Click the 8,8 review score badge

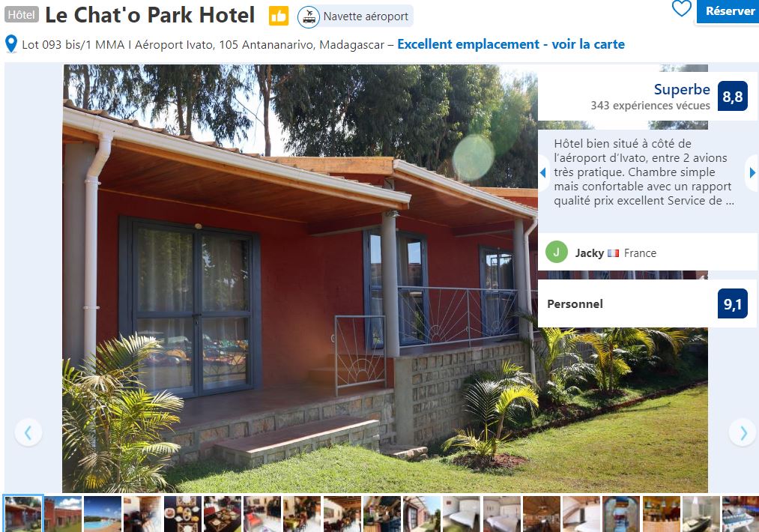[x=732, y=97]
